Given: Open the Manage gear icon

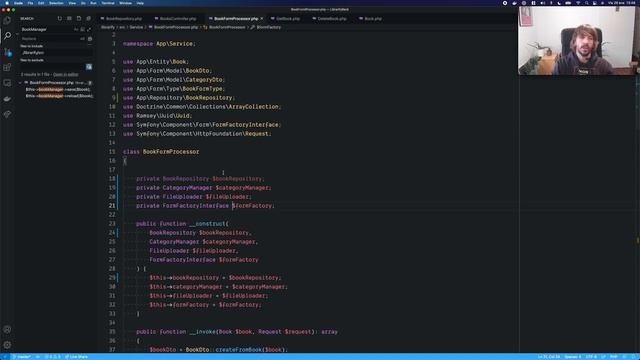Looking at the screenshot, I should pyautogui.click(x=7, y=345).
